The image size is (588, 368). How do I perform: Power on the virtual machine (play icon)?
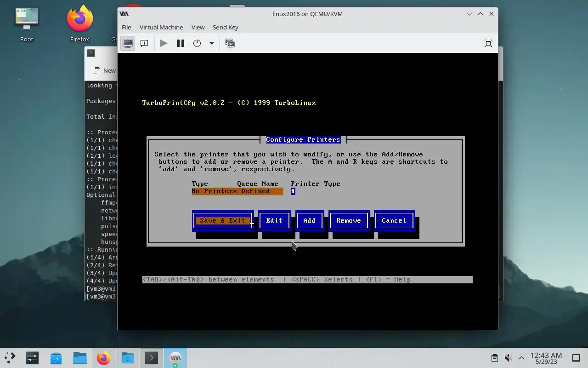(x=164, y=43)
